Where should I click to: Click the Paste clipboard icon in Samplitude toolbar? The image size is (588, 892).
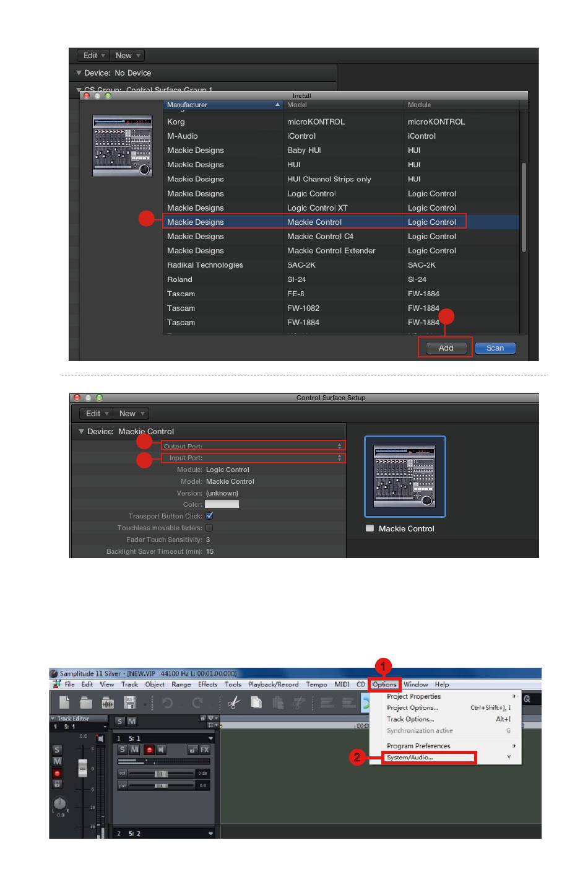[278, 702]
